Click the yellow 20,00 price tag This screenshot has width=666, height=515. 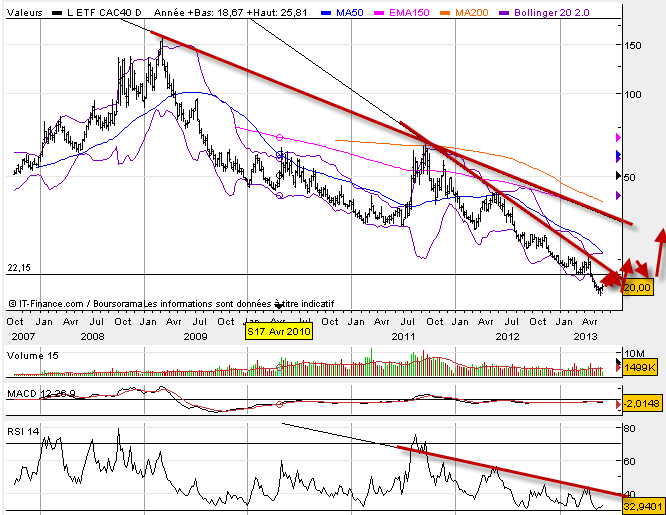coord(636,288)
